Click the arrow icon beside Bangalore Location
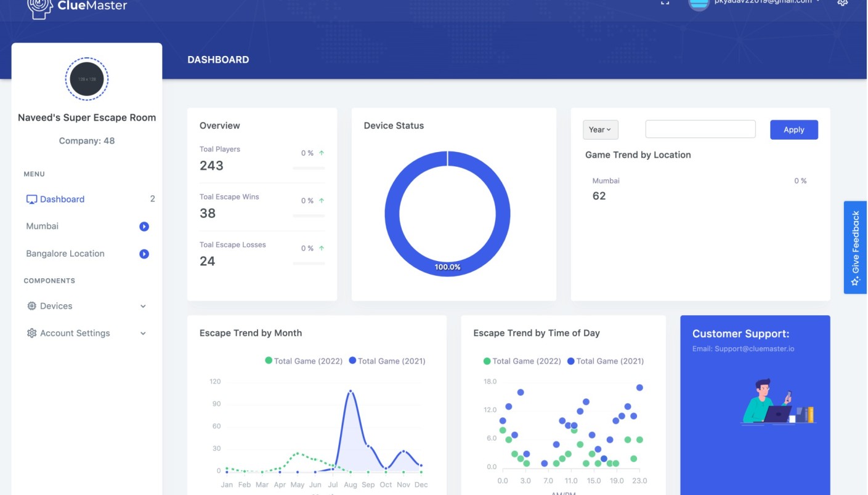 click(144, 254)
